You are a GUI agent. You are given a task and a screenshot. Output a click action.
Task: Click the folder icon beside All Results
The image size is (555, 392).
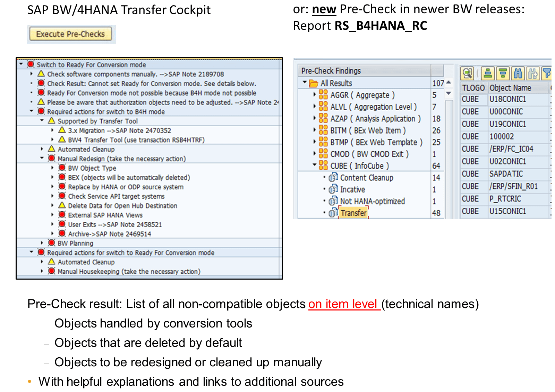(x=314, y=83)
